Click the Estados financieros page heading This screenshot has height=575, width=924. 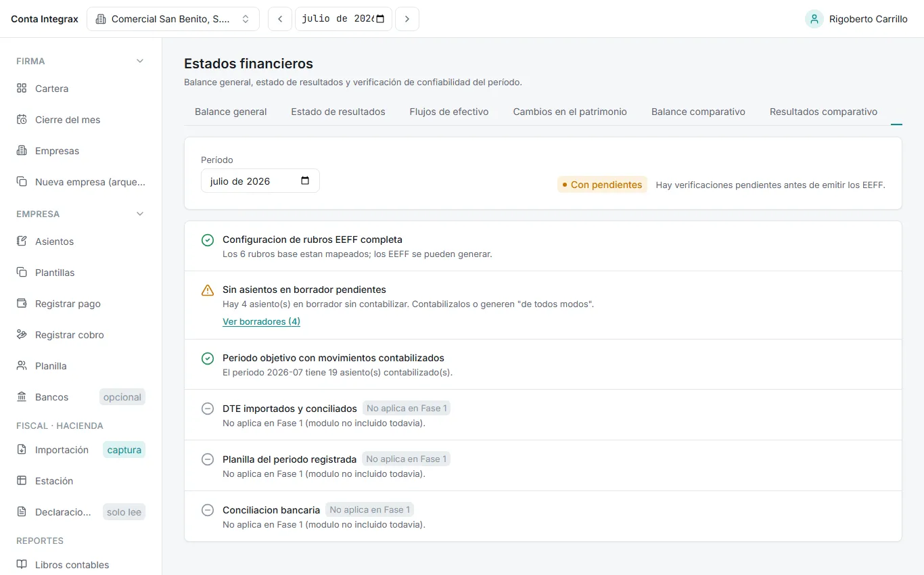248,64
